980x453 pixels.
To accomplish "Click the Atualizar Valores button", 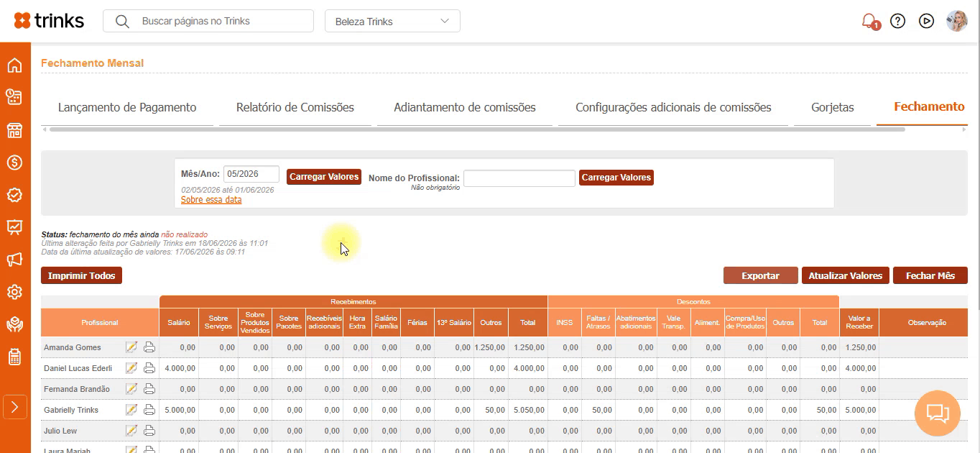I will click(x=846, y=275).
